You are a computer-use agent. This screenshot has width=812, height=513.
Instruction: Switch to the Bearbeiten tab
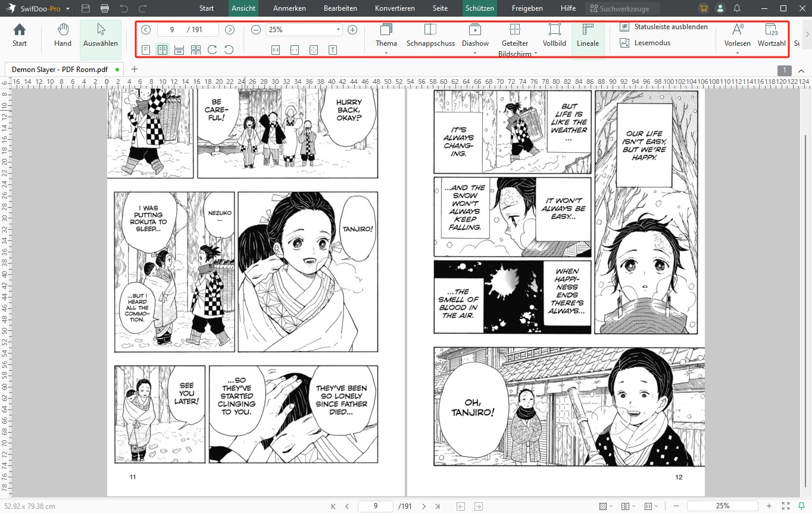(341, 8)
